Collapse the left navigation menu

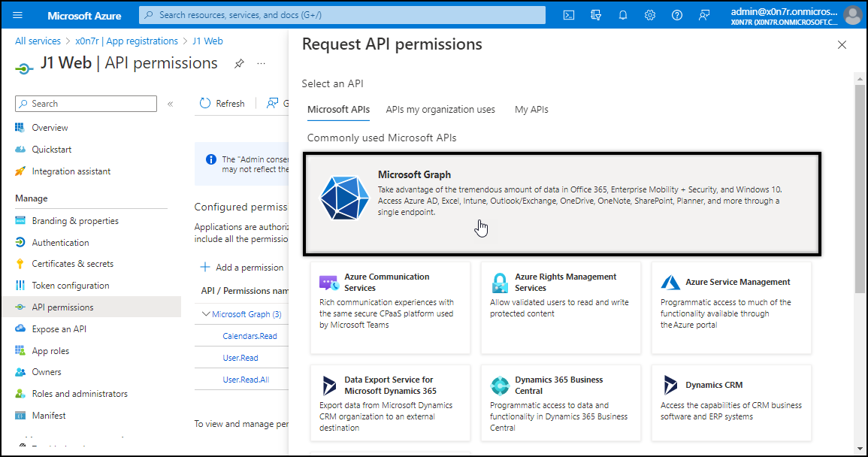point(170,104)
